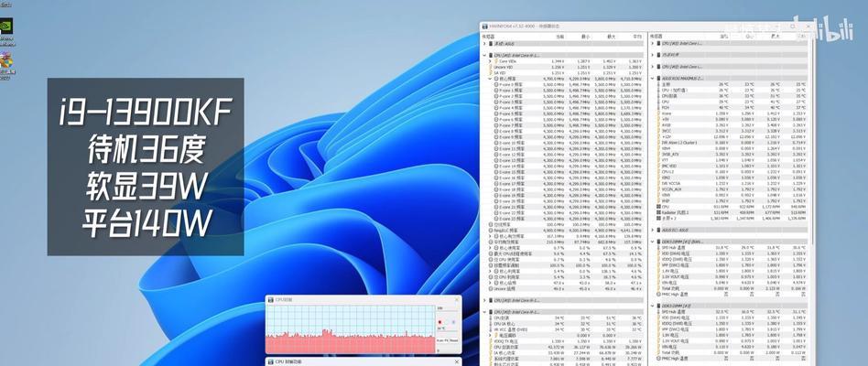Expand the first Intel Core group in right column

coord(653,43)
